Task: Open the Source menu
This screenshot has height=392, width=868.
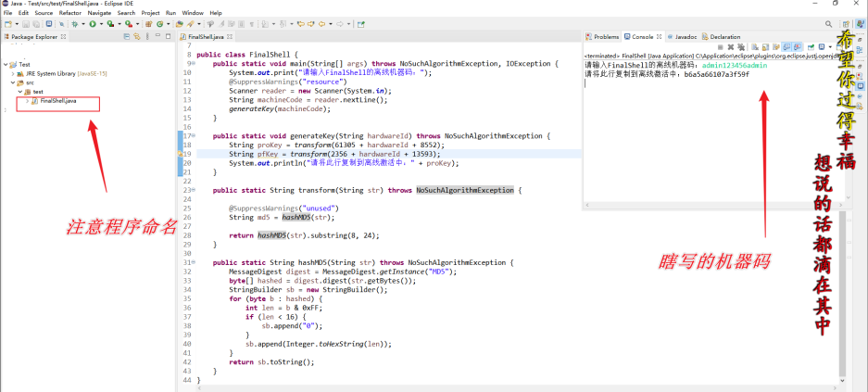Action: click(44, 12)
